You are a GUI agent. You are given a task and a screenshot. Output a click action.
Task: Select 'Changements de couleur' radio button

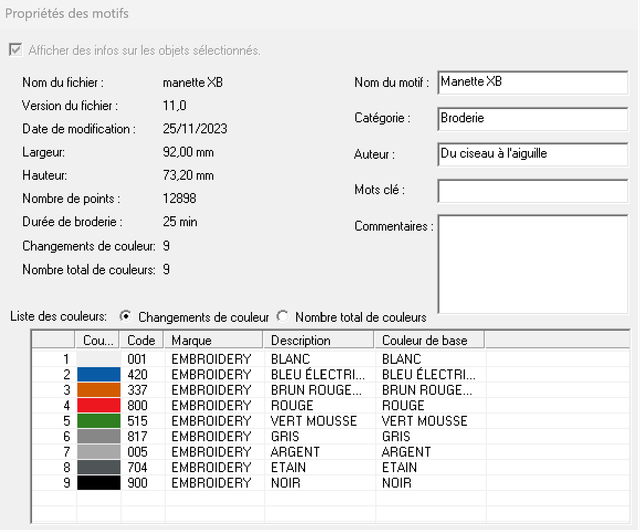pyautogui.click(x=125, y=317)
